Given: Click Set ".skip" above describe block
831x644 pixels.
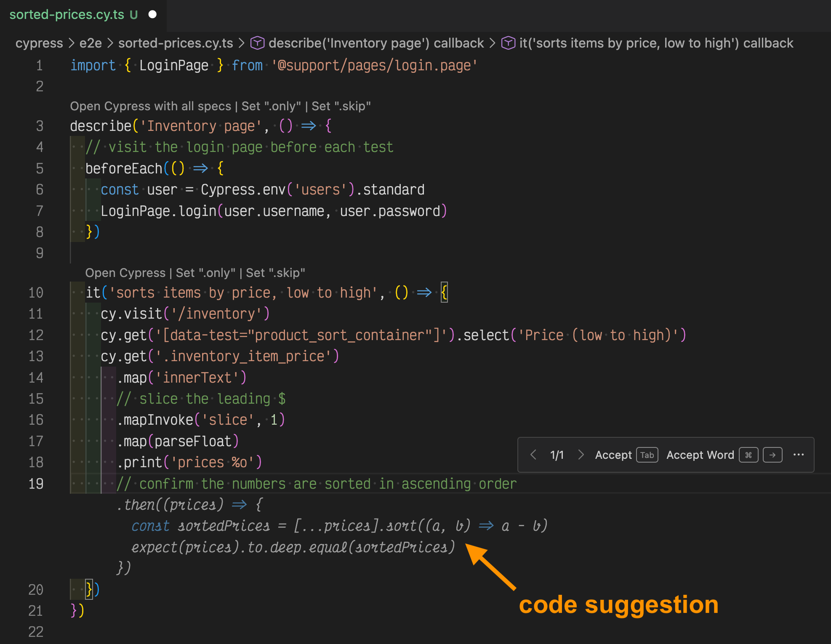Looking at the screenshot, I should point(341,106).
